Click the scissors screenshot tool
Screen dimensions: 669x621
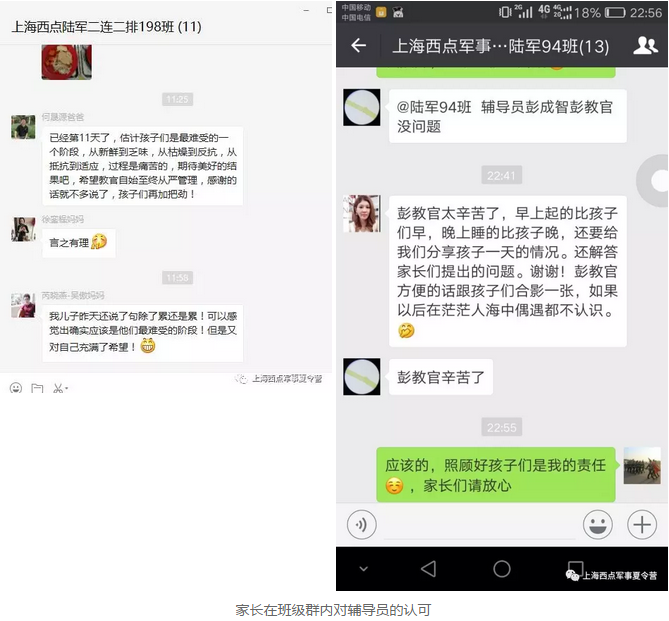58,388
